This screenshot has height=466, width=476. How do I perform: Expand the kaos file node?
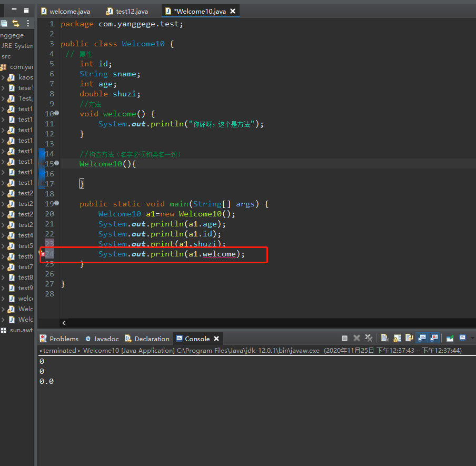[3, 77]
